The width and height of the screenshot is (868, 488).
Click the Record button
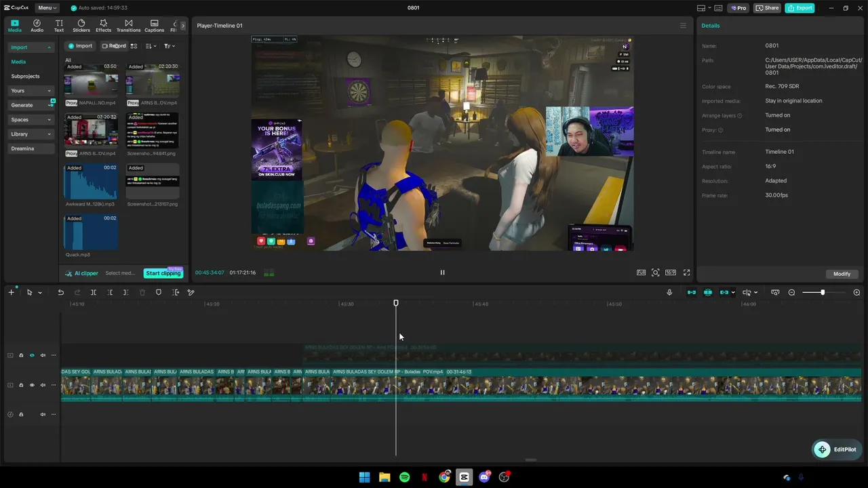[x=113, y=46]
